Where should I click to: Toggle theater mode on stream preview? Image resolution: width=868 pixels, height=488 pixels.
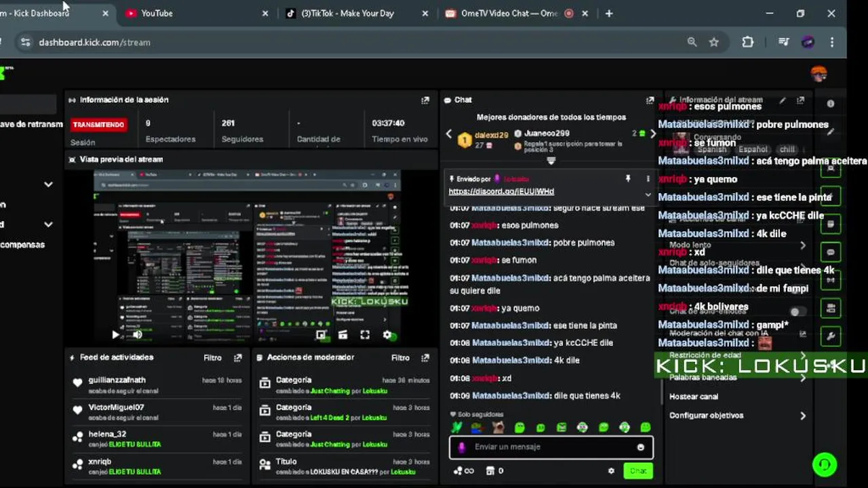(343, 334)
